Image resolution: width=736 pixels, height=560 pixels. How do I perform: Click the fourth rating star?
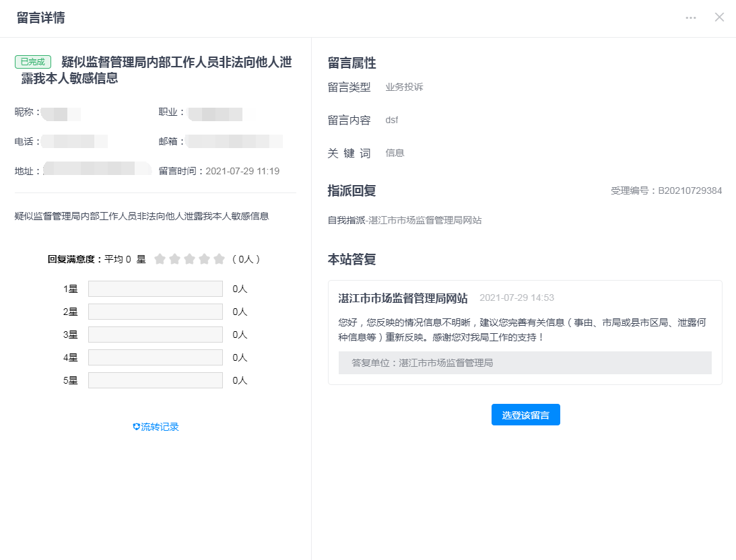(204, 259)
